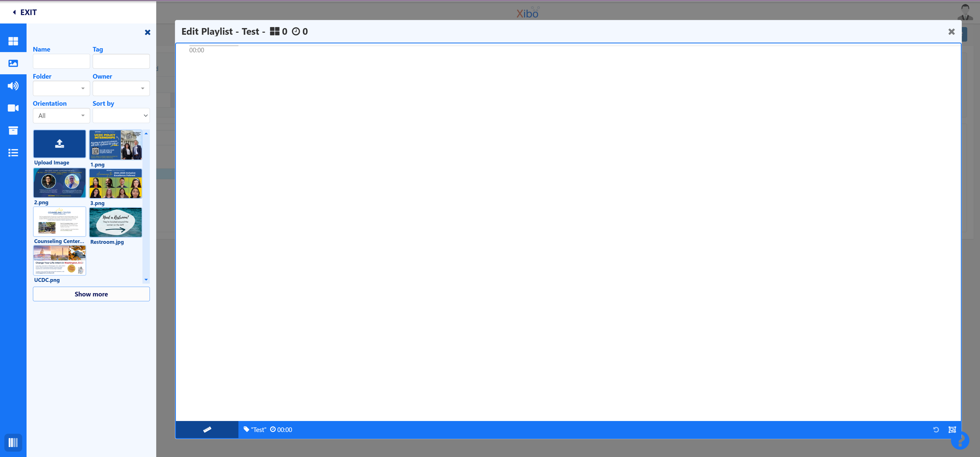Screen dimensions: 980x457
Task: Open the archive box library icon
Action: pos(13,130)
